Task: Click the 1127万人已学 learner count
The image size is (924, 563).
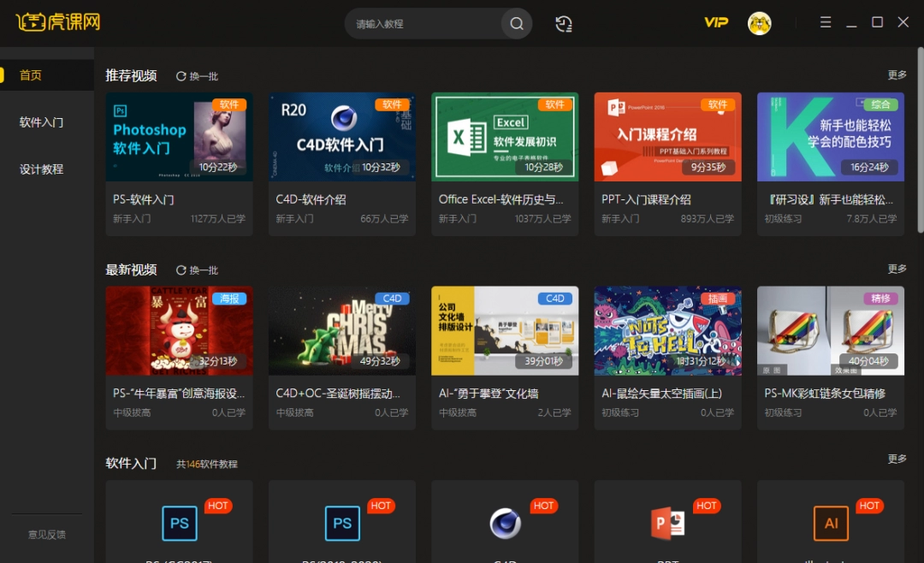Action: click(218, 219)
